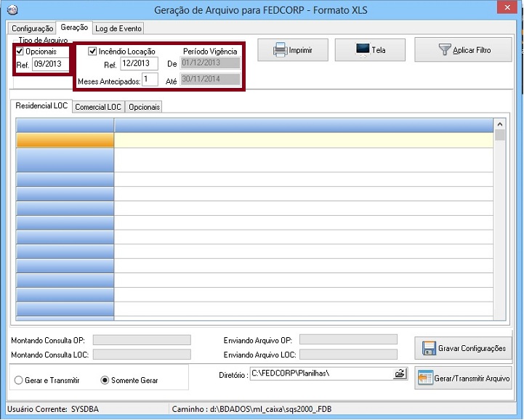Click the Opcionais Ref. field showing 09/2013
The height and width of the screenshot is (420, 524).
point(49,65)
